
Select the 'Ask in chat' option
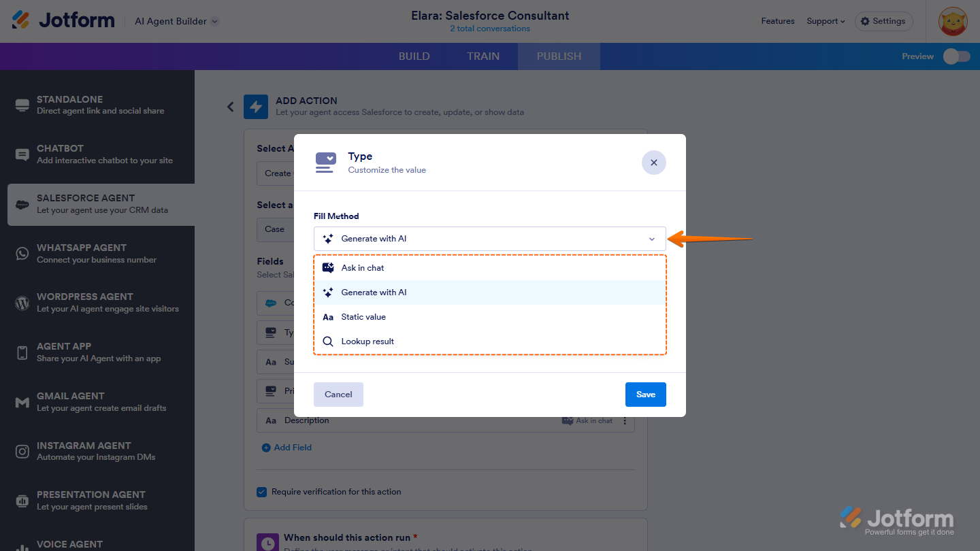[363, 267]
